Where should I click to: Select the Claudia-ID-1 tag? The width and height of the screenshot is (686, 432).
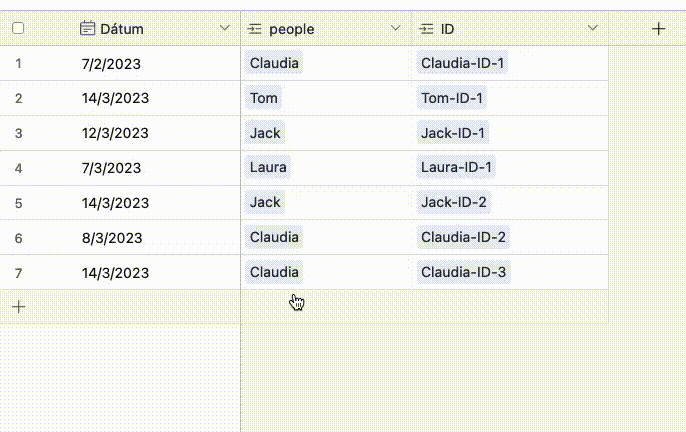[462, 63]
